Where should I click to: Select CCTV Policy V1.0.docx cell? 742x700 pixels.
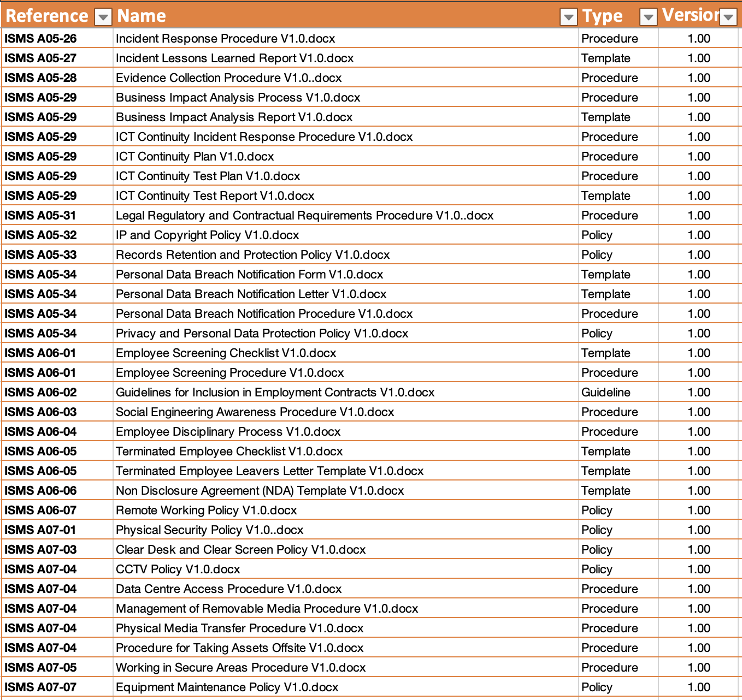(x=346, y=570)
